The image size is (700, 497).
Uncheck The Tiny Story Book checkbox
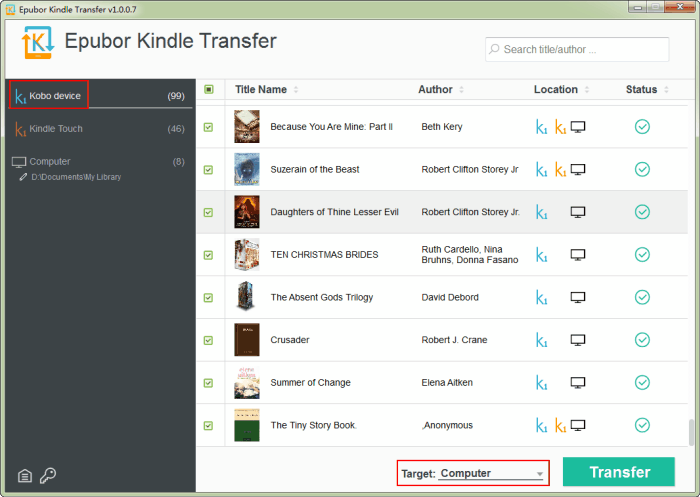pos(208,426)
